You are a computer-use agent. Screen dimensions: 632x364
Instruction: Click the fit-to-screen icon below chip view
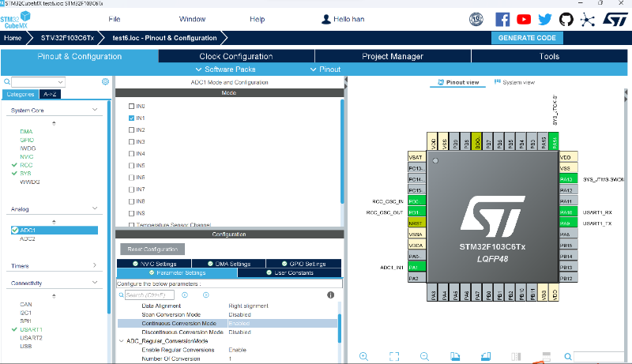[x=394, y=357]
